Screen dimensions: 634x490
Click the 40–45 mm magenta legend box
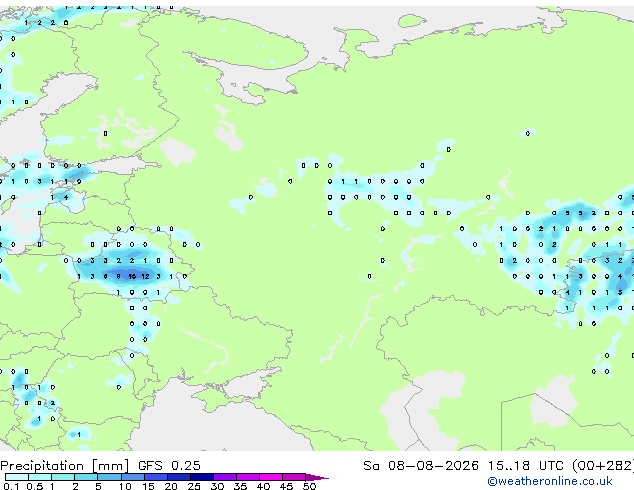tap(271, 477)
